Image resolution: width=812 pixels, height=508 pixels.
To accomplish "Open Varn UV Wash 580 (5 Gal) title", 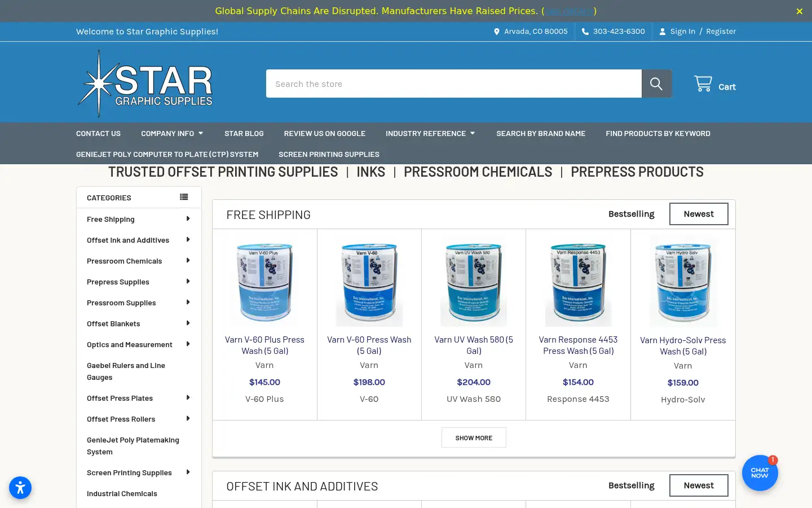I will (474, 345).
